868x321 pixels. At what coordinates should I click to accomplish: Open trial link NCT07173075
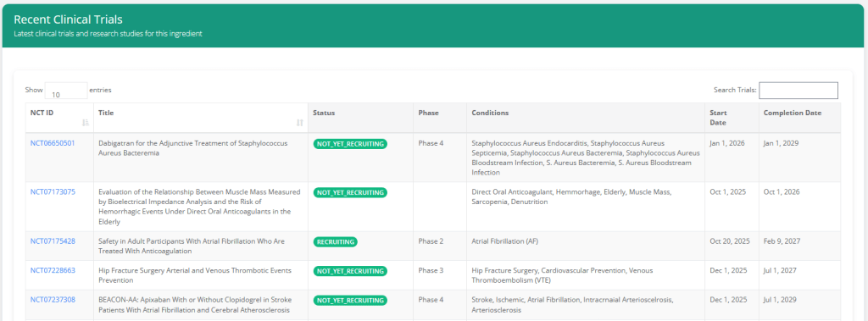pyautogui.click(x=53, y=192)
